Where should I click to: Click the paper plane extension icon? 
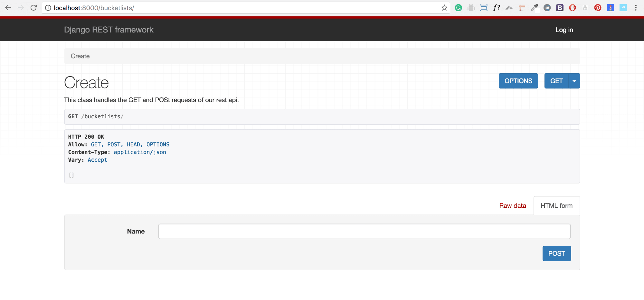click(509, 8)
